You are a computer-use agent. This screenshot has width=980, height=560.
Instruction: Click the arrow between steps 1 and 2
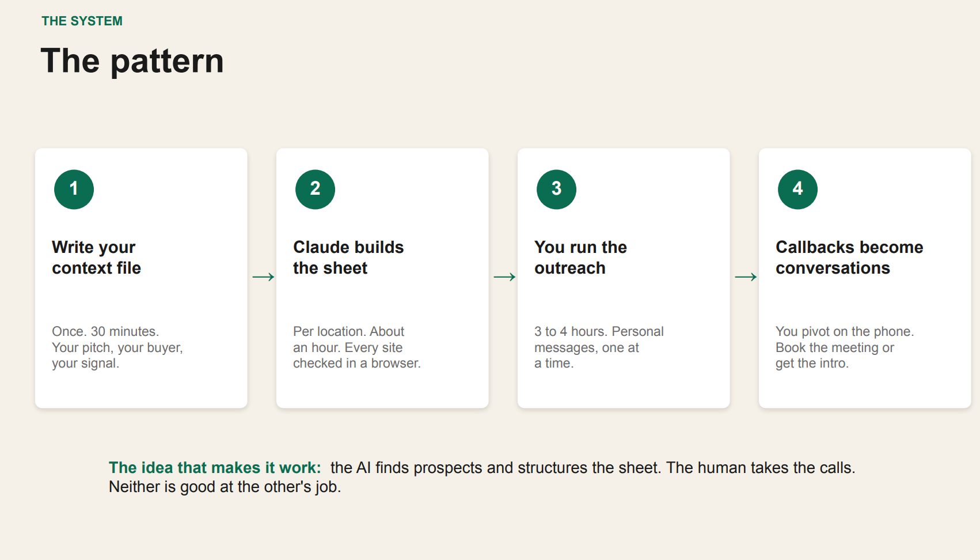click(x=263, y=277)
